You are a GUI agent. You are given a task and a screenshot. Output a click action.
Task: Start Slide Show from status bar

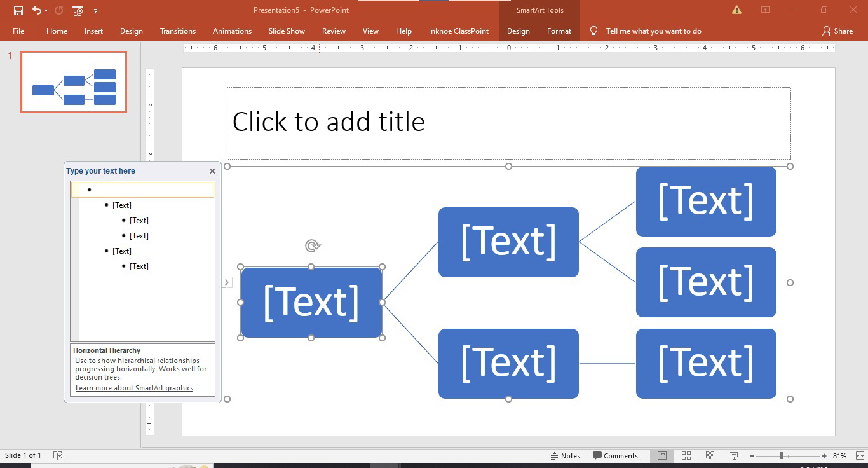[x=734, y=455]
